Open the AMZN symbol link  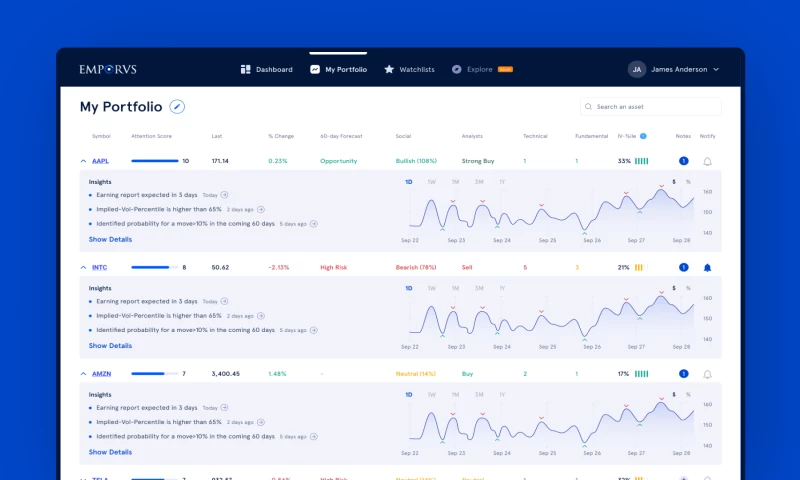(x=101, y=374)
